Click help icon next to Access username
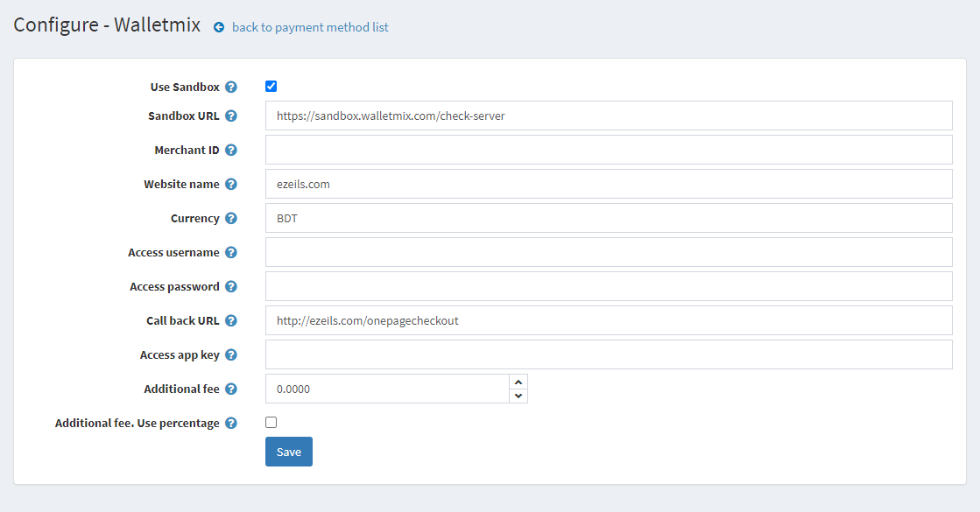Viewport: 980px width, 512px height. pos(231,252)
